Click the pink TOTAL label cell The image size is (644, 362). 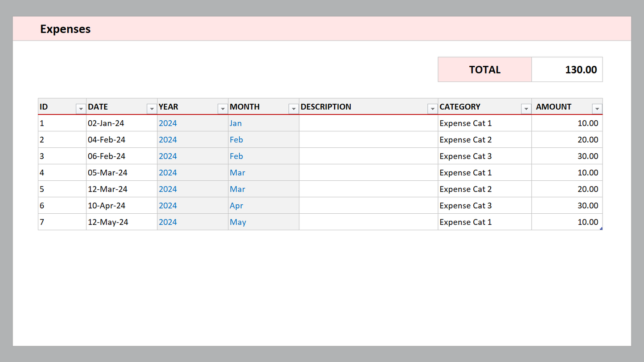pyautogui.click(x=484, y=69)
